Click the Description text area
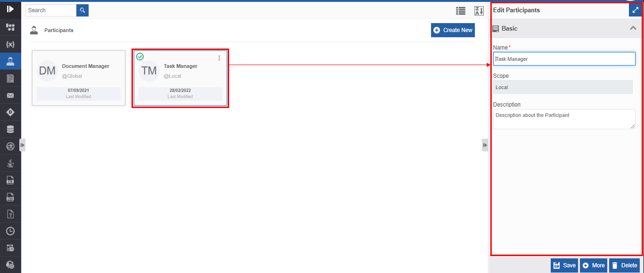644x273 pixels. coord(564,119)
